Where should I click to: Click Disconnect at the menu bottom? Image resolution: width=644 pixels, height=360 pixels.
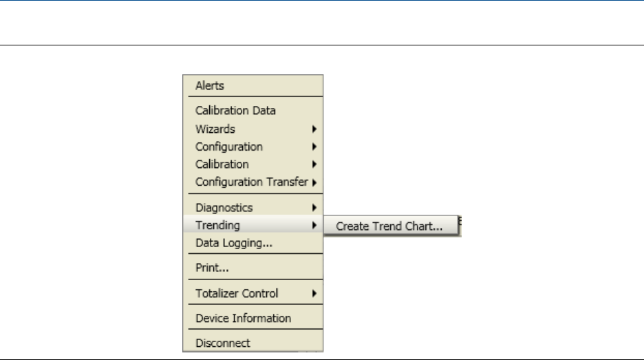223,343
